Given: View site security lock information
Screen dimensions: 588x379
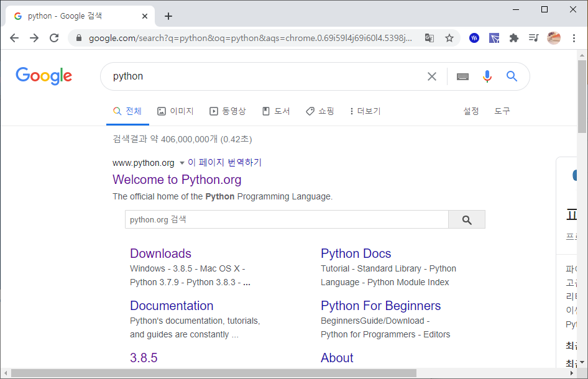Looking at the screenshot, I should coord(79,38).
